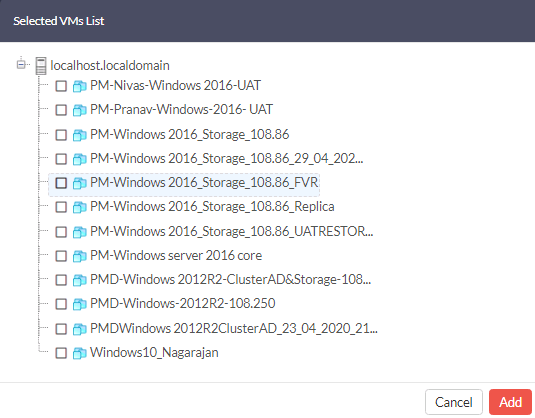This screenshot has width=535, height=418.
Task: Select PM-Windows 2016_Storage_108.86_UATRESTOR... entry
Action: coord(232,231)
